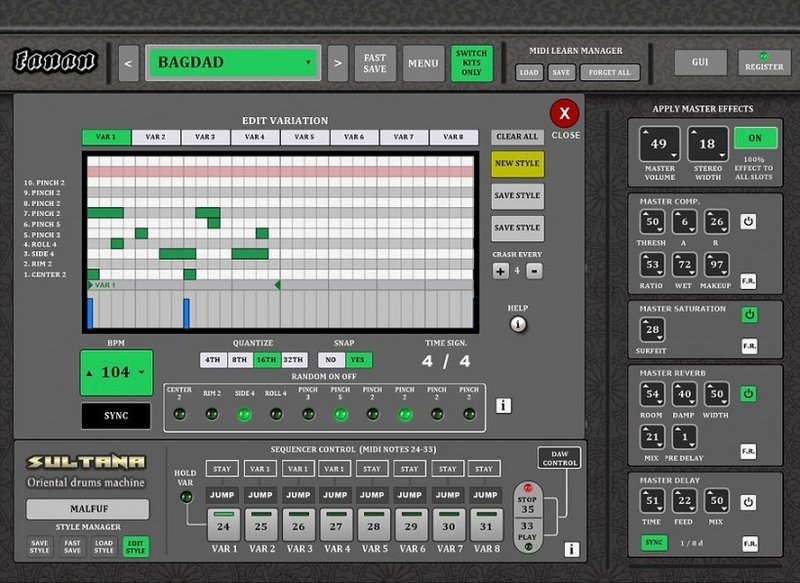Disable the Side 4 random LED
The height and width of the screenshot is (583, 800).
click(x=244, y=414)
